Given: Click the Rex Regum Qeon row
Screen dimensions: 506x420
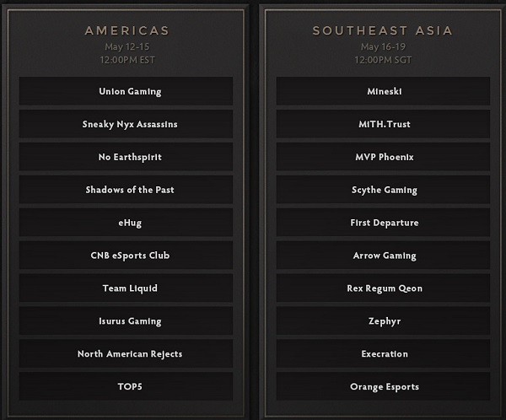Looking at the screenshot, I should click(384, 288).
